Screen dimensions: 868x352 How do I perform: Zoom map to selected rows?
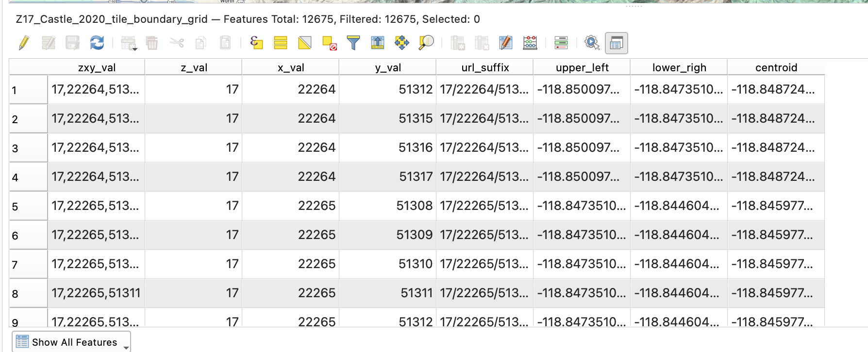(x=426, y=43)
